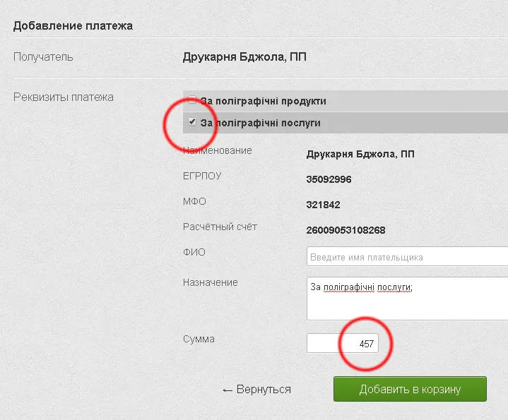Viewport: 508px width, 420px height.
Task: Click the 'МФО' label
Action: (x=194, y=201)
